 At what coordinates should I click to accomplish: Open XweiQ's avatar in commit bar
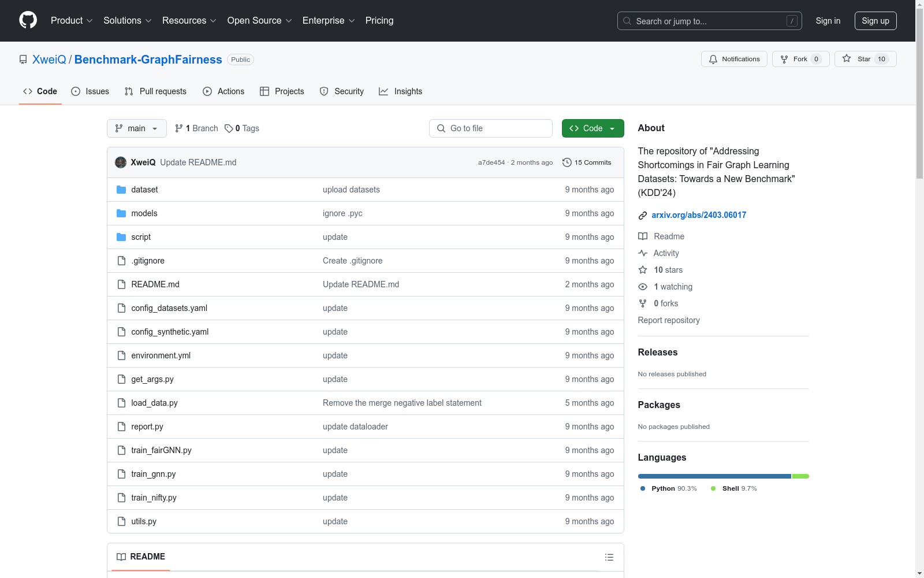121,162
